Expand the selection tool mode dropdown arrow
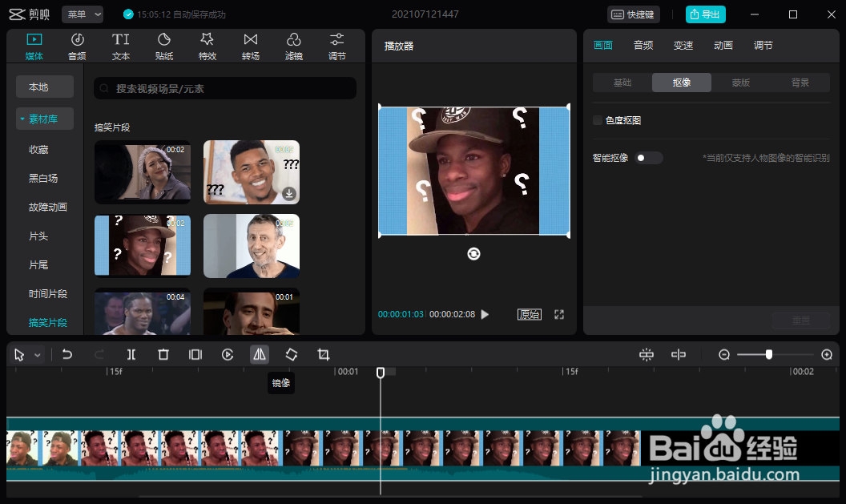Viewport: 846px width, 504px height. coord(37,355)
